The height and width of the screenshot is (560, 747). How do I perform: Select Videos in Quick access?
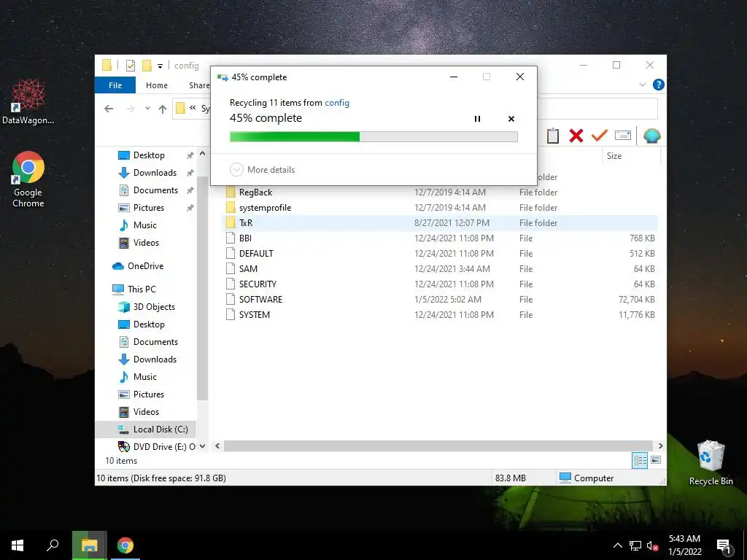pos(146,242)
